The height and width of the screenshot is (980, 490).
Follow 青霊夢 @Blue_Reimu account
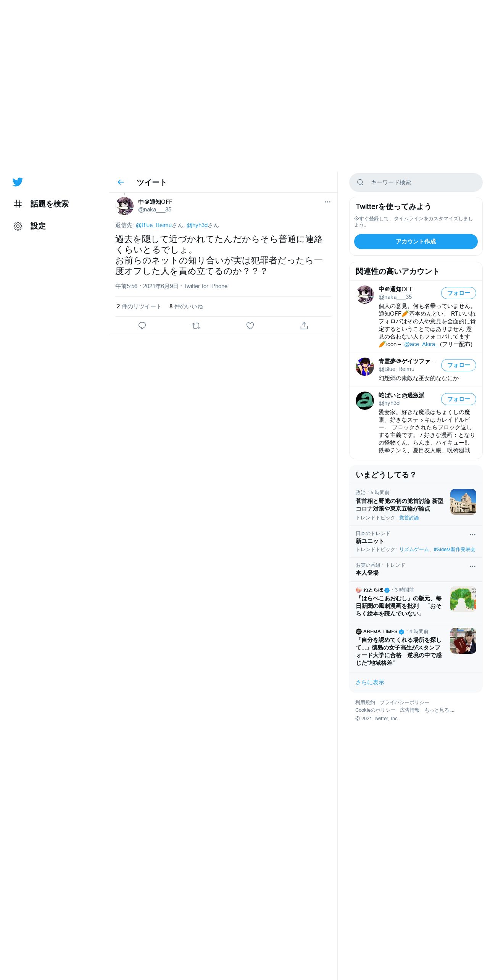coord(459,365)
